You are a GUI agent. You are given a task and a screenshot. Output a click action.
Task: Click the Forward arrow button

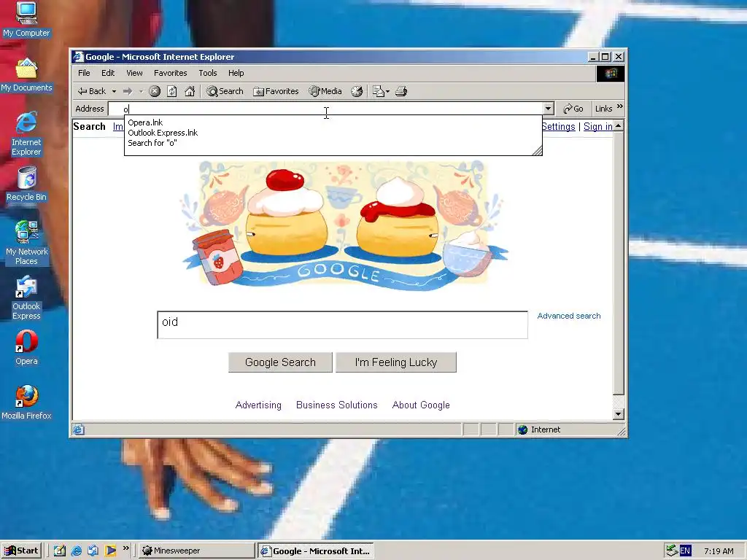(x=128, y=91)
